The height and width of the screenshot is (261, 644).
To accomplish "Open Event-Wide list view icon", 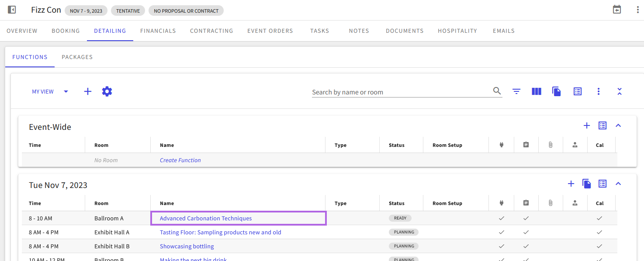I will coord(602,125).
